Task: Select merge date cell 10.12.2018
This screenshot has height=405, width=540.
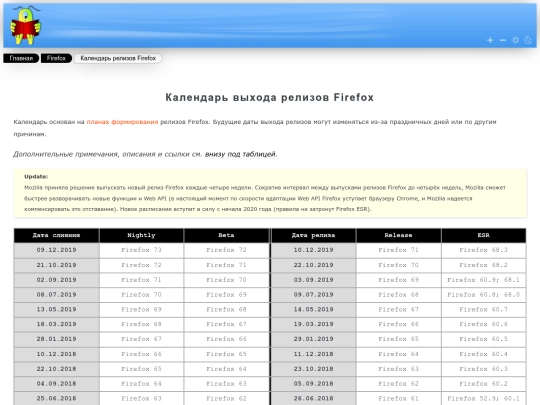Action: point(56,354)
